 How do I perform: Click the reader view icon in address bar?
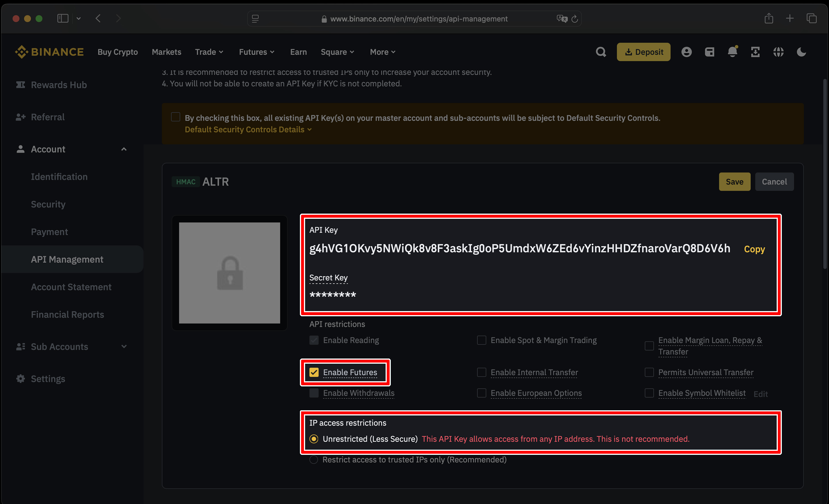(255, 19)
